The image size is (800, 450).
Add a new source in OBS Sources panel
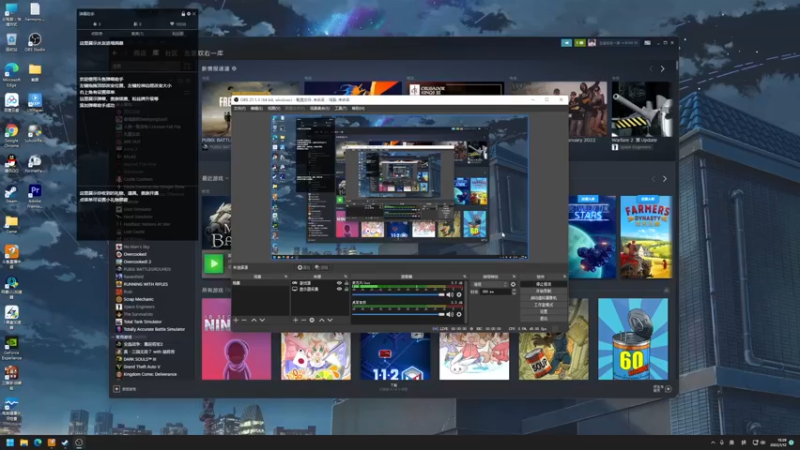coord(295,320)
